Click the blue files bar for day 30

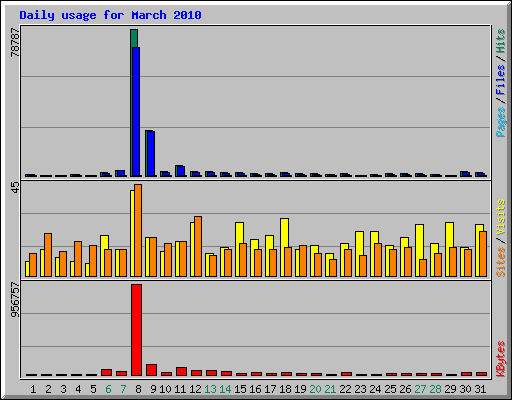click(x=466, y=174)
